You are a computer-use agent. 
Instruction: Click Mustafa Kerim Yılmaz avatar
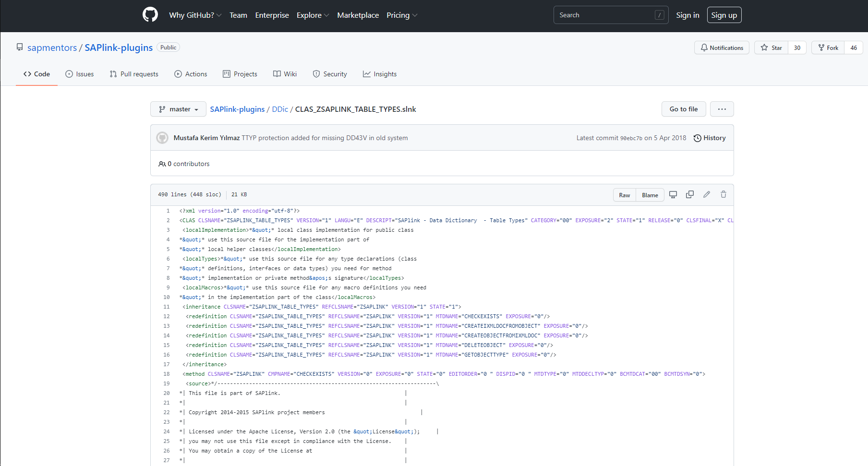coord(162,138)
